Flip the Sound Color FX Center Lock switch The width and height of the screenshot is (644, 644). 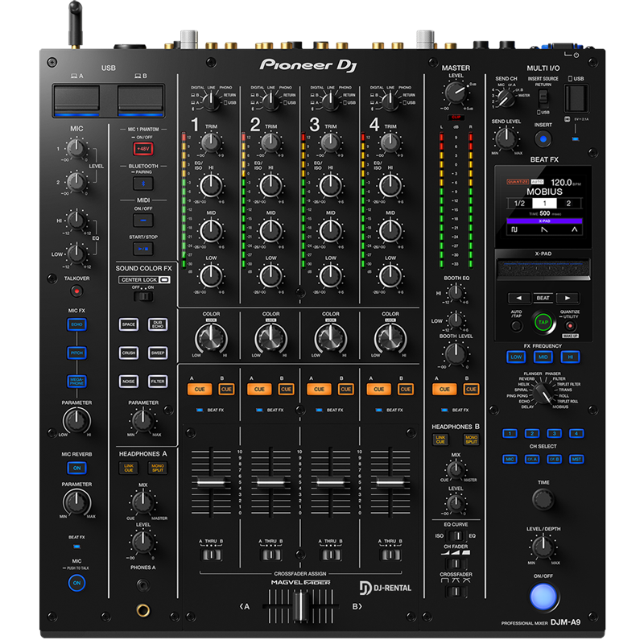coord(143,295)
